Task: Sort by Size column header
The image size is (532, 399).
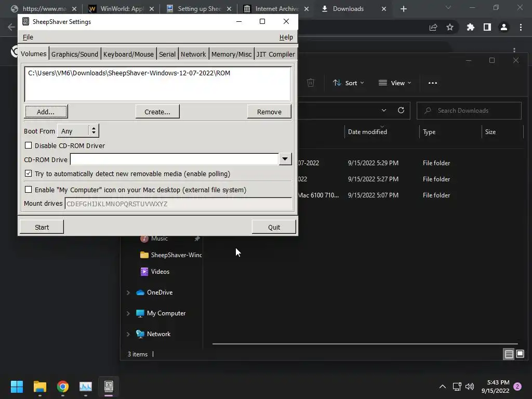Action: click(x=490, y=132)
